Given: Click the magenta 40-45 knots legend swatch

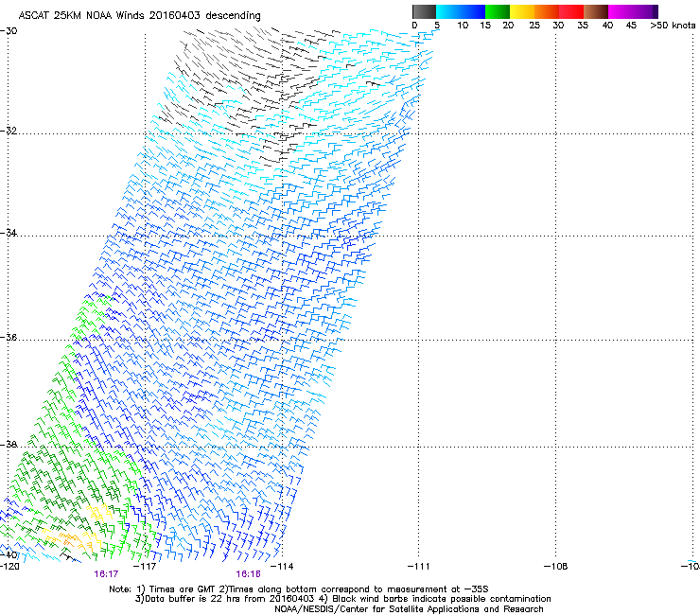Looking at the screenshot, I should 621,11.
